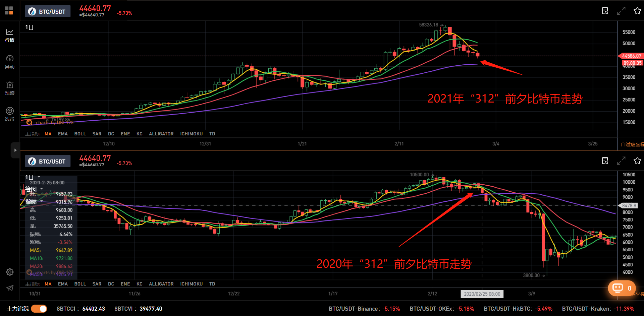Viewport: 644px width, 316px height.
Task: Open the 1日 timeframe dropdown in bottom chart
Action: click(33, 177)
